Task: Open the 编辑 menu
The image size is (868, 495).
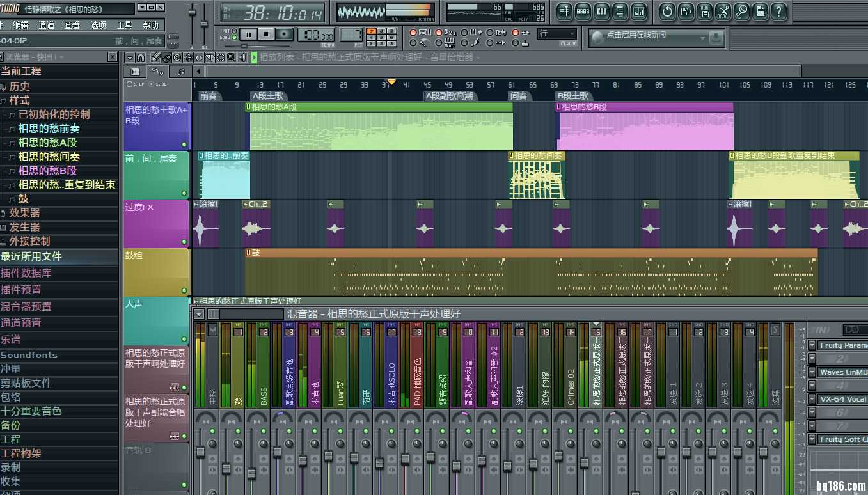Action: pos(20,26)
